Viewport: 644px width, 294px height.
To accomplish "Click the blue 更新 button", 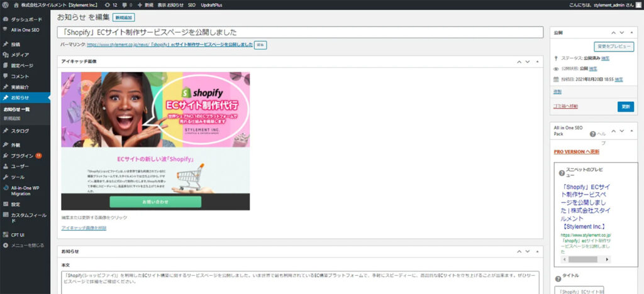I will click(x=626, y=107).
